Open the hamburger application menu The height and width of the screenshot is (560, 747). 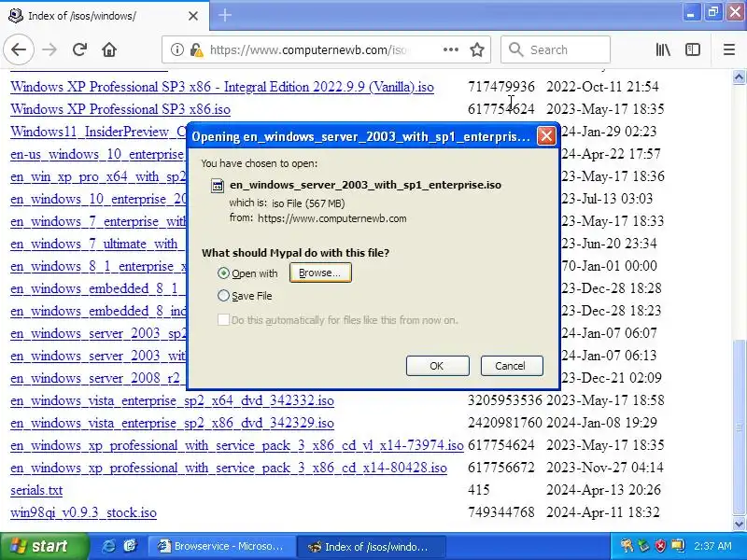point(729,49)
